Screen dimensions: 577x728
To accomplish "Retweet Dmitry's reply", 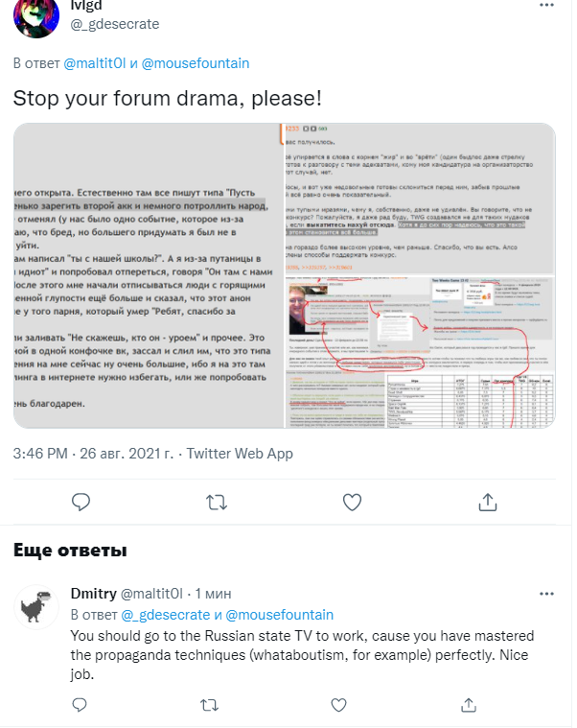I will (x=209, y=705).
